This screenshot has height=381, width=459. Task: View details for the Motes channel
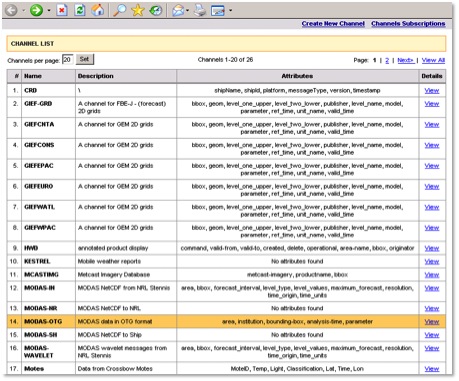[x=432, y=369]
